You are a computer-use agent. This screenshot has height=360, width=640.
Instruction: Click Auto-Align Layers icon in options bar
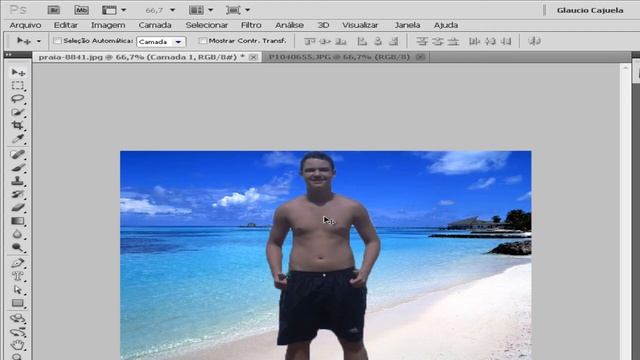pos(534,41)
